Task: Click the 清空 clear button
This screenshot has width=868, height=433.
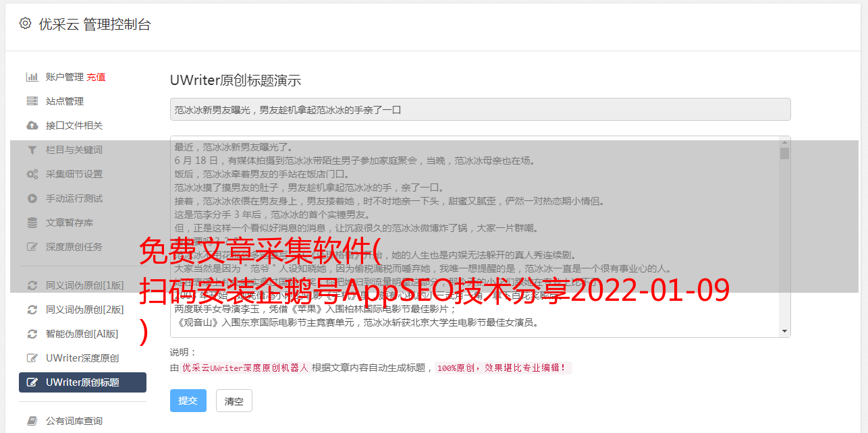Action: click(x=234, y=401)
